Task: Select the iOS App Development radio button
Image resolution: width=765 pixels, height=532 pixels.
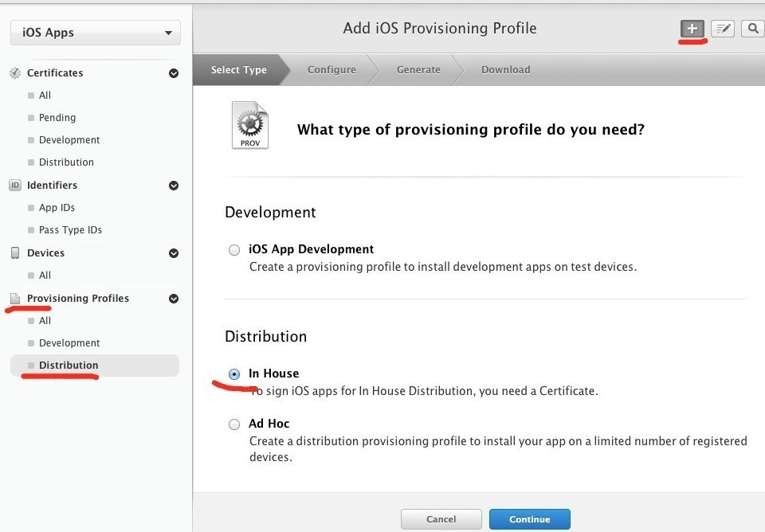Action: (x=234, y=250)
